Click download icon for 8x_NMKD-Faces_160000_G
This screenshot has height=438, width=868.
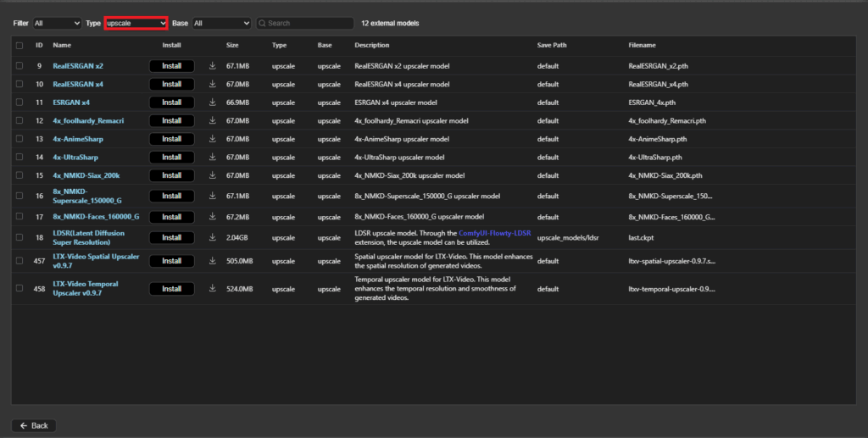click(x=212, y=217)
